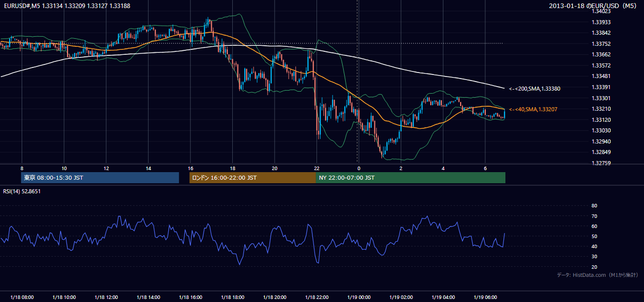644x302 pixels.
Task: Click price axis value 1.33301
Action: coord(601,98)
